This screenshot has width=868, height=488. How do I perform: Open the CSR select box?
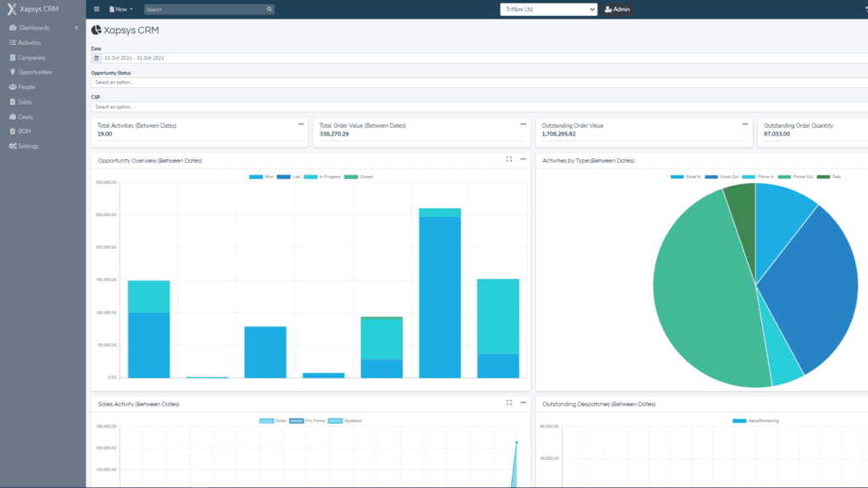coord(480,107)
